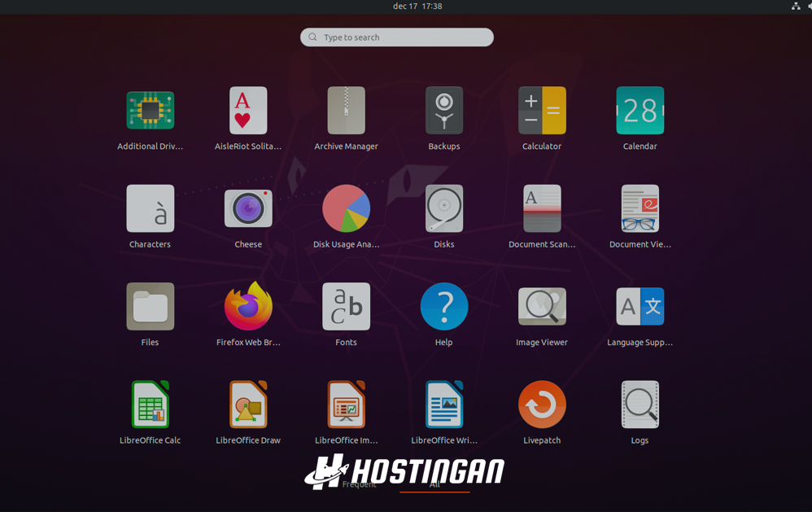Open the clock and date menu
Image resolution: width=812 pixels, height=512 pixels.
click(417, 7)
